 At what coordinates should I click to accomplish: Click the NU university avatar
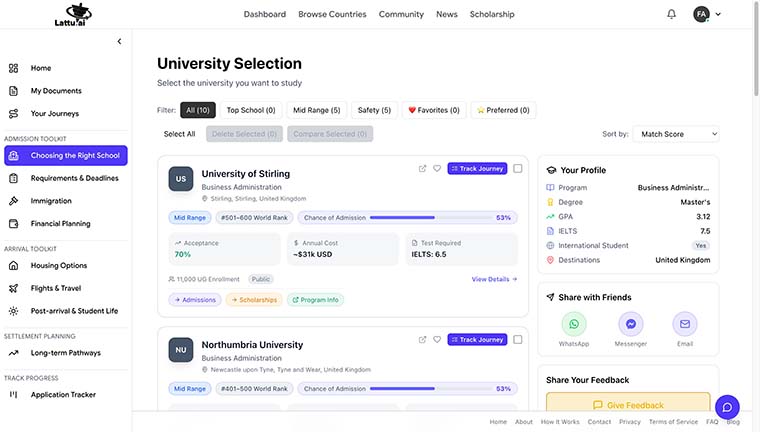coord(181,350)
